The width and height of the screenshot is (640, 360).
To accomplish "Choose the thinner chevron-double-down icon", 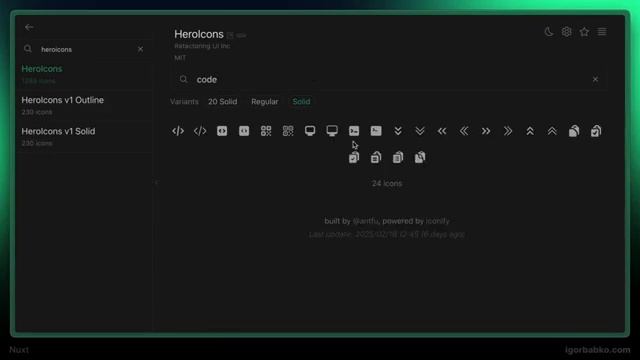I will tap(420, 131).
